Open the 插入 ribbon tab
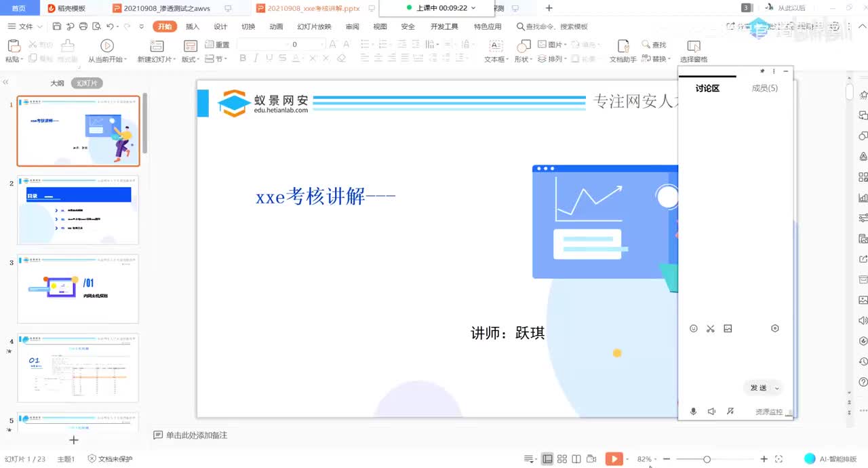The height and width of the screenshot is (468, 868). 193,26
